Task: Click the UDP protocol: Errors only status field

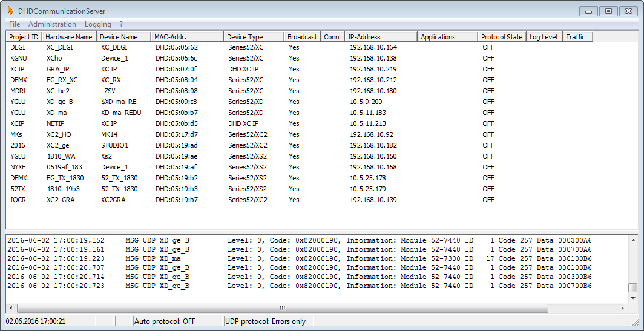Action: coord(269,321)
